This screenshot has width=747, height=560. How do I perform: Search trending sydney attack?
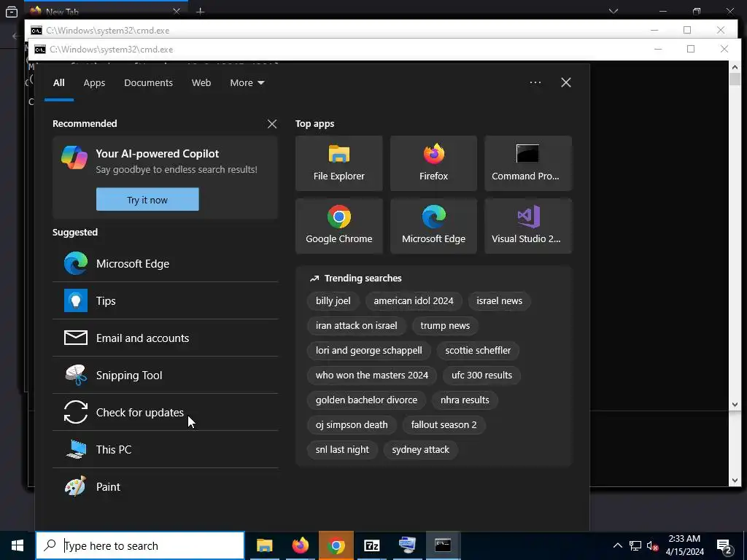point(421,449)
